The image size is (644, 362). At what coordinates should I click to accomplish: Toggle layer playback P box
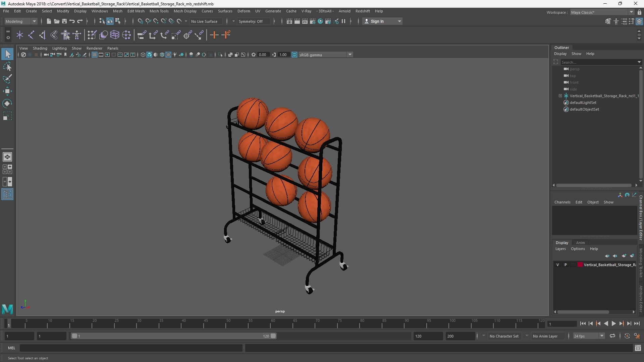point(566,265)
